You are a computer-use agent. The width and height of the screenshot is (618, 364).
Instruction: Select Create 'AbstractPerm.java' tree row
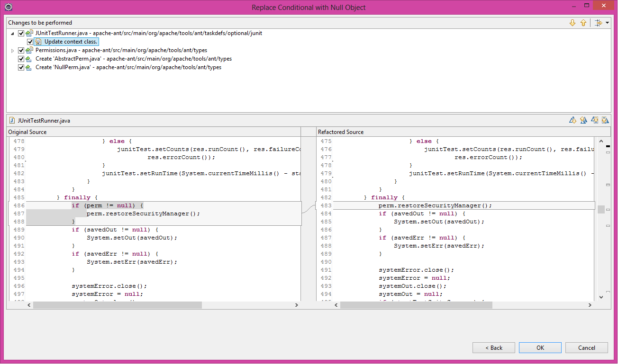click(x=134, y=59)
